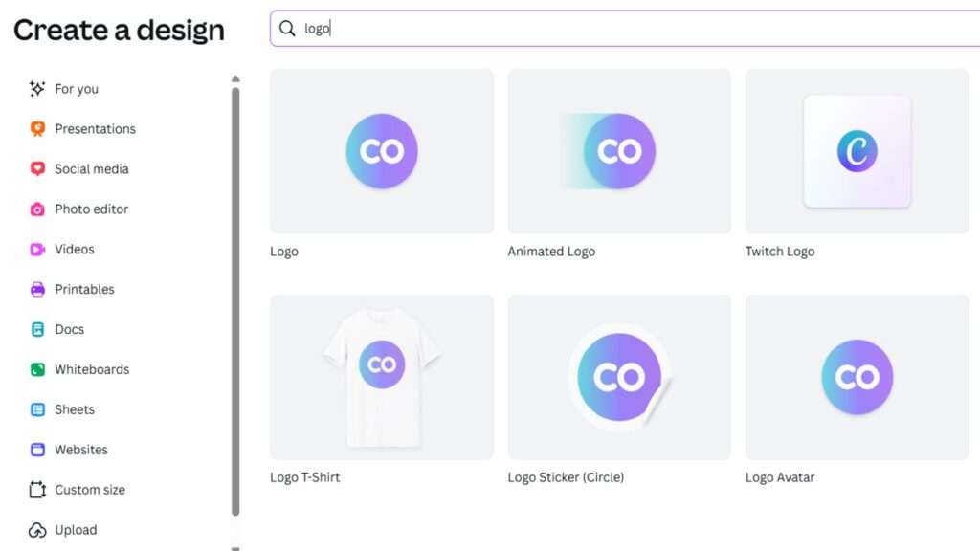Select the Presentations icon in sidebar
This screenshot has width=980, height=551.
coord(37,129)
